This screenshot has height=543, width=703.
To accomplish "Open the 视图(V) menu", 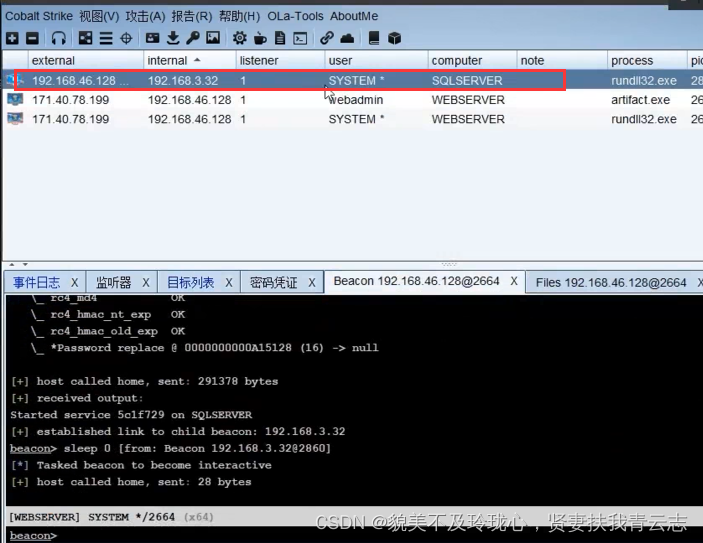I will coord(99,16).
